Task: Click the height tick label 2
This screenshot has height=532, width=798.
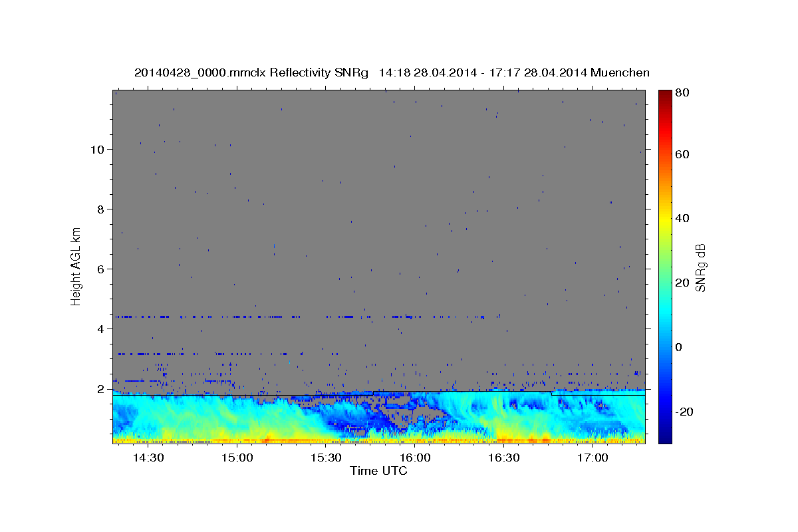Action: coord(101,389)
